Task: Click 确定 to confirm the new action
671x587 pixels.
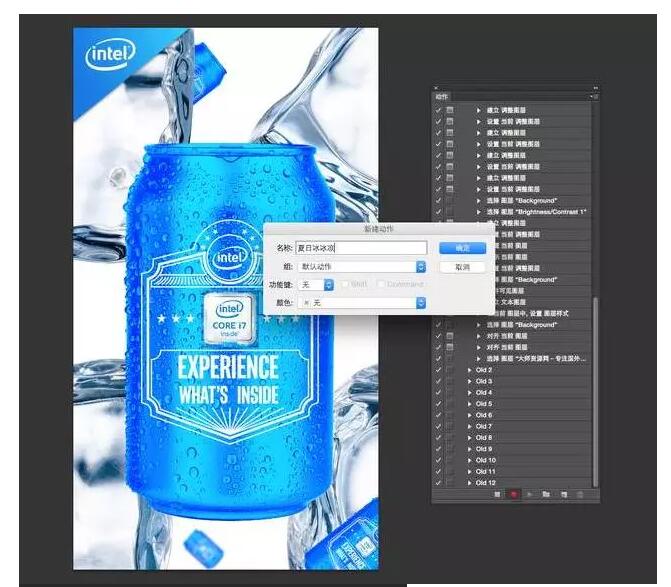Action: [462, 247]
